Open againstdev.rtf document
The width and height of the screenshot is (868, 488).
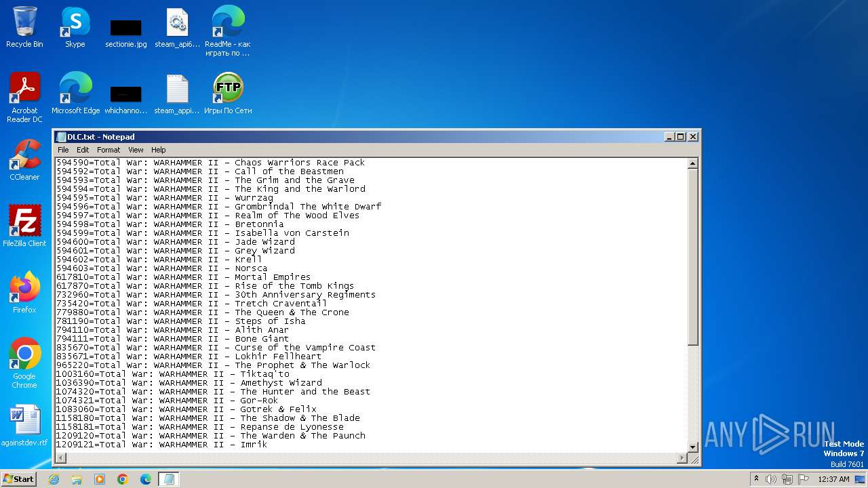click(x=24, y=426)
